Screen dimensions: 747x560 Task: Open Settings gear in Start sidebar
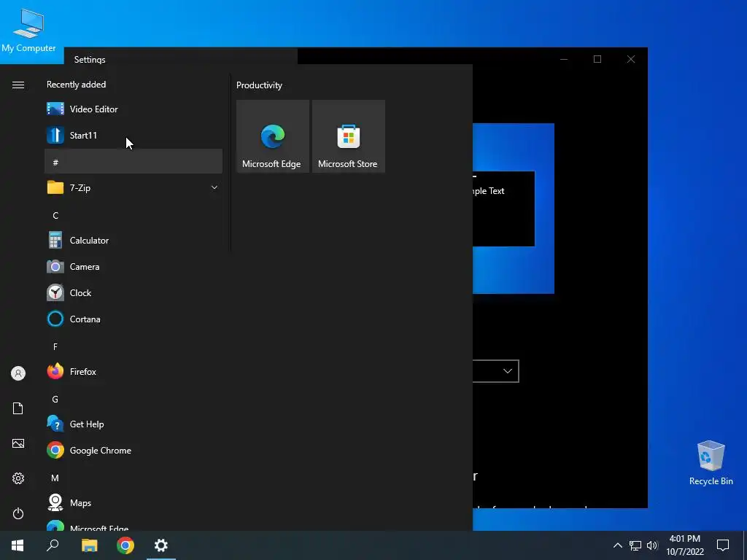click(x=18, y=478)
